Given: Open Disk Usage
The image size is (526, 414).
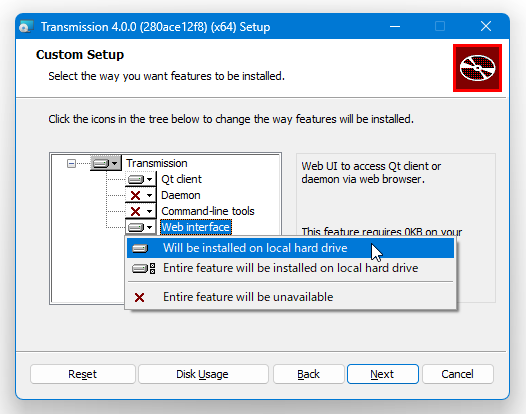Looking at the screenshot, I should click(x=203, y=374).
